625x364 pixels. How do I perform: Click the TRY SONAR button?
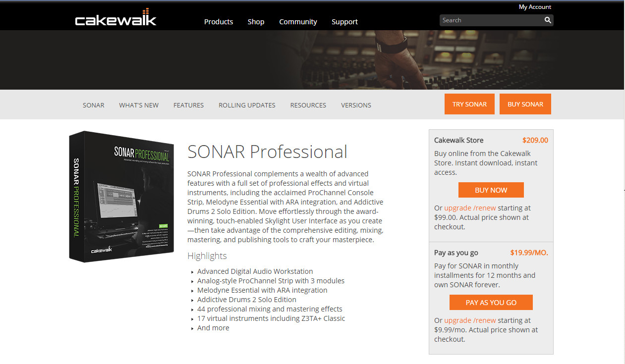[x=469, y=104]
